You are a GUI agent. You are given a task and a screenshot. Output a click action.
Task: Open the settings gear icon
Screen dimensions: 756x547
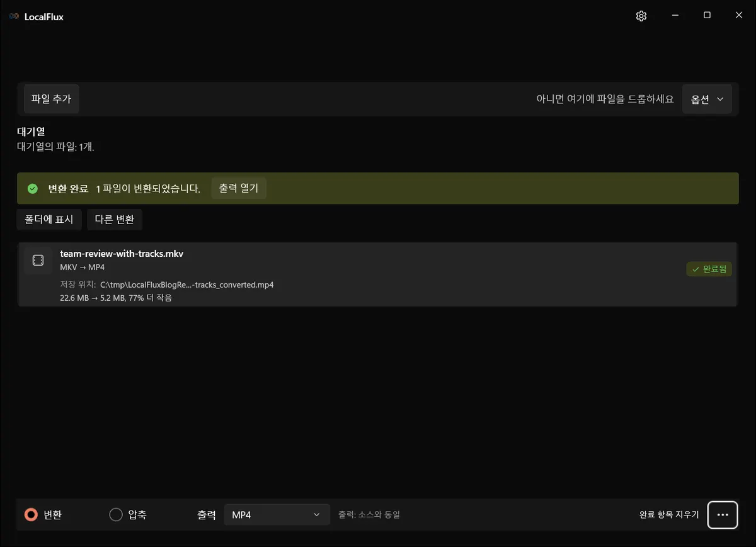point(641,16)
